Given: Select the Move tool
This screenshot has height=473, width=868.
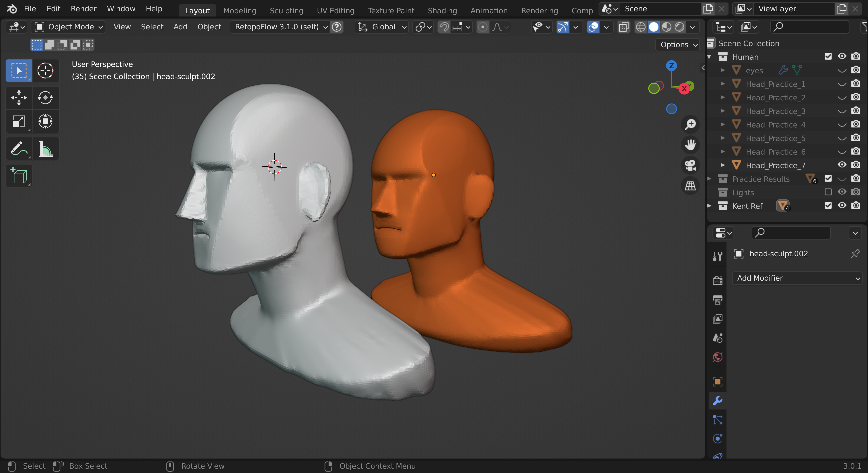Looking at the screenshot, I should [x=19, y=98].
